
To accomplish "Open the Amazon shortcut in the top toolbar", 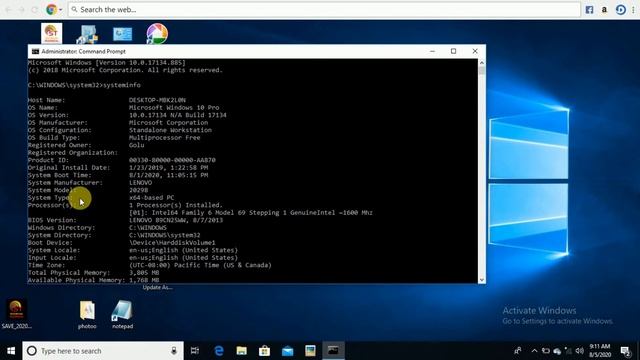I will click(604, 10).
